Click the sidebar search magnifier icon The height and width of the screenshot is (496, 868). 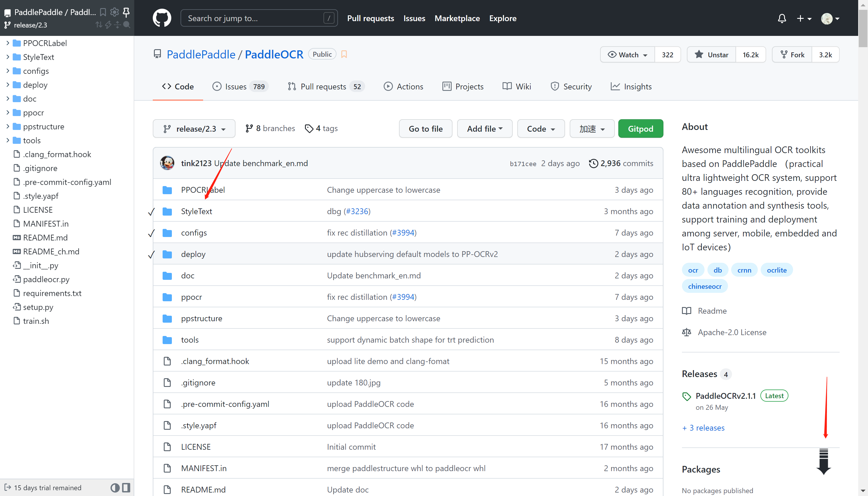click(127, 25)
